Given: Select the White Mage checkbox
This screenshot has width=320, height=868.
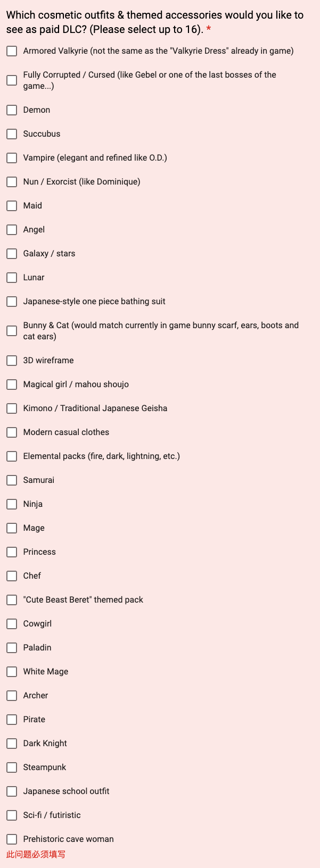Looking at the screenshot, I should (x=12, y=672).
